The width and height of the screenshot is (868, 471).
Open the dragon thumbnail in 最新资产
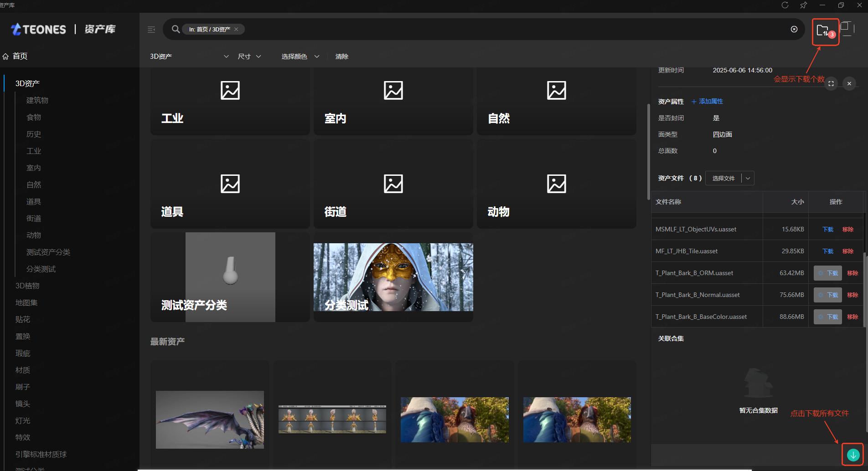pos(210,420)
